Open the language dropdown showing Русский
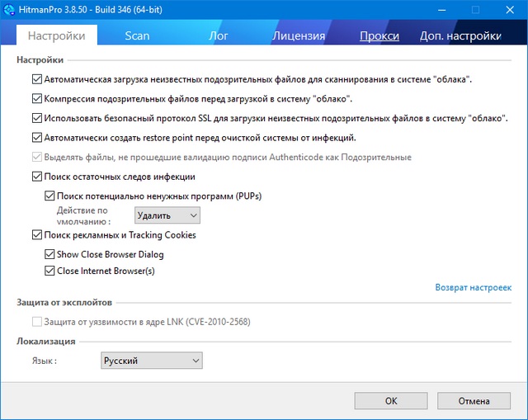Screen dimensions: 528x420 click(x=152, y=361)
